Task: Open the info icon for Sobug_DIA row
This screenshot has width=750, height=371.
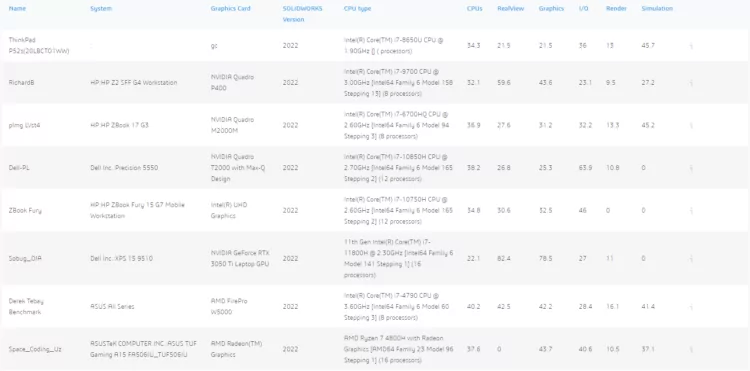Action: (x=691, y=259)
